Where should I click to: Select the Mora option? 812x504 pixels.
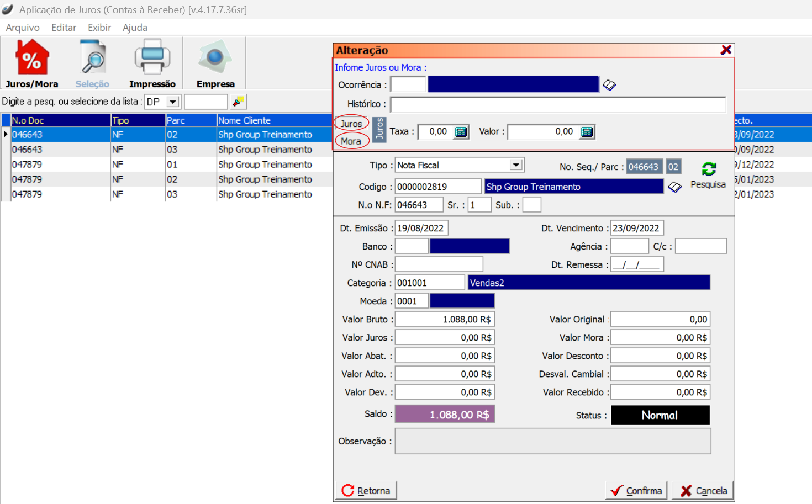351,141
